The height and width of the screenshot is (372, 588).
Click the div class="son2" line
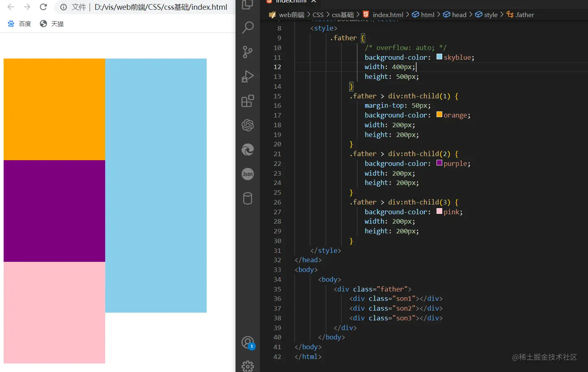pos(396,308)
